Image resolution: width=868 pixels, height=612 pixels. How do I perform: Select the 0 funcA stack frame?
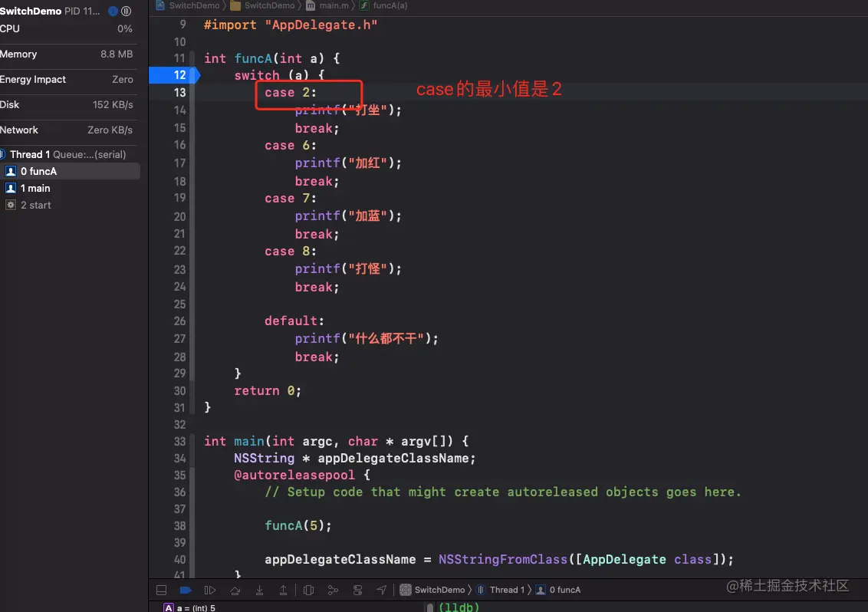(70, 171)
